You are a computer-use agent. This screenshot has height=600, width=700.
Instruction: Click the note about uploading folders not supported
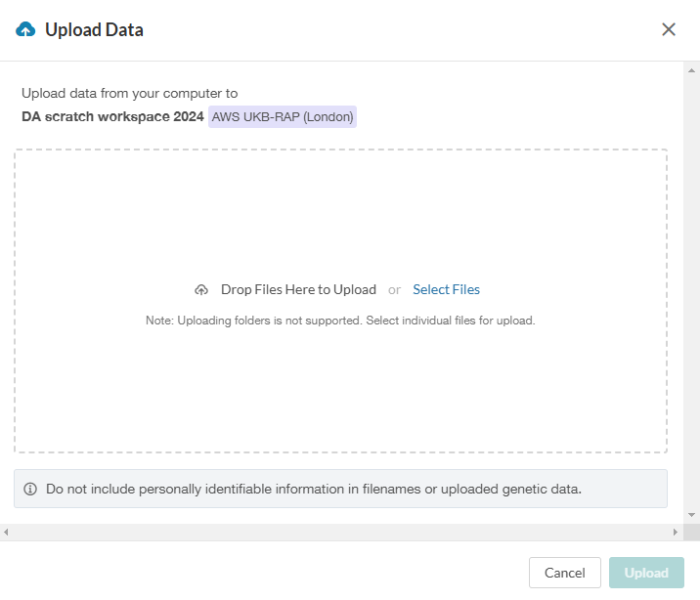pos(340,321)
